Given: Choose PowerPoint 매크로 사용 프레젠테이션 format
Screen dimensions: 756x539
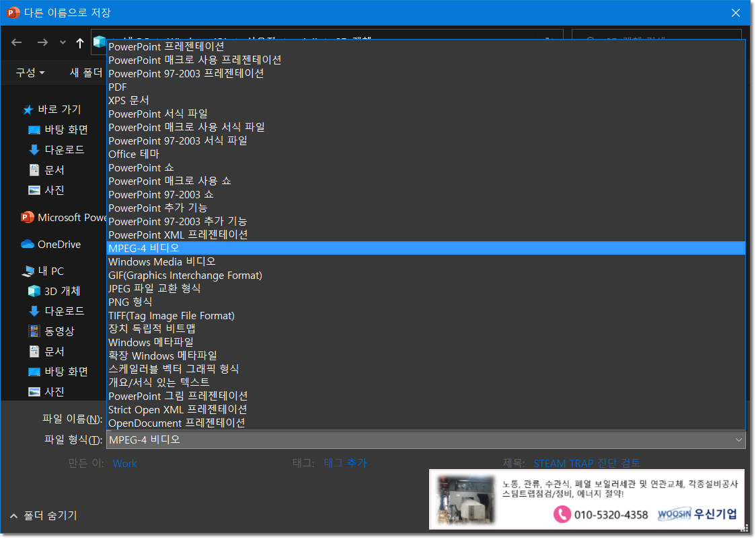Looking at the screenshot, I should pos(426,60).
